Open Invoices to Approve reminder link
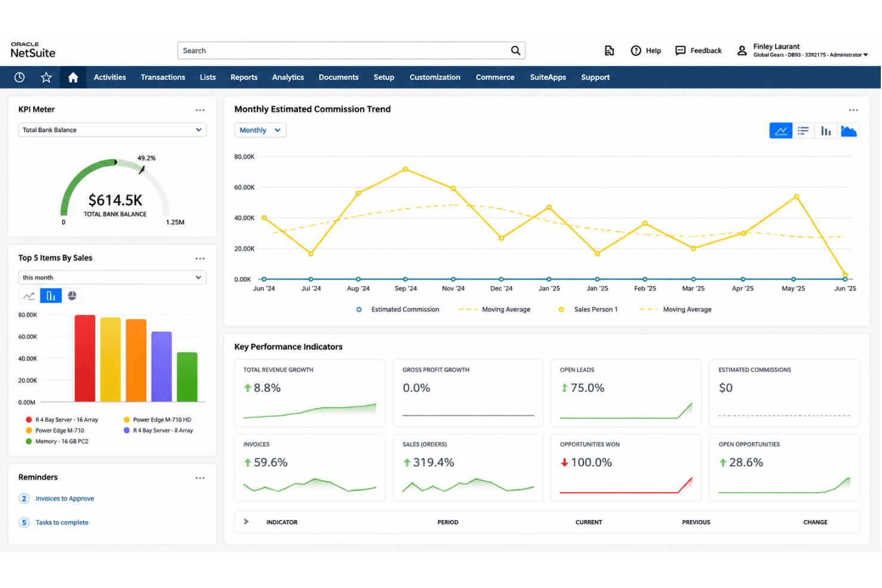 click(x=65, y=499)
